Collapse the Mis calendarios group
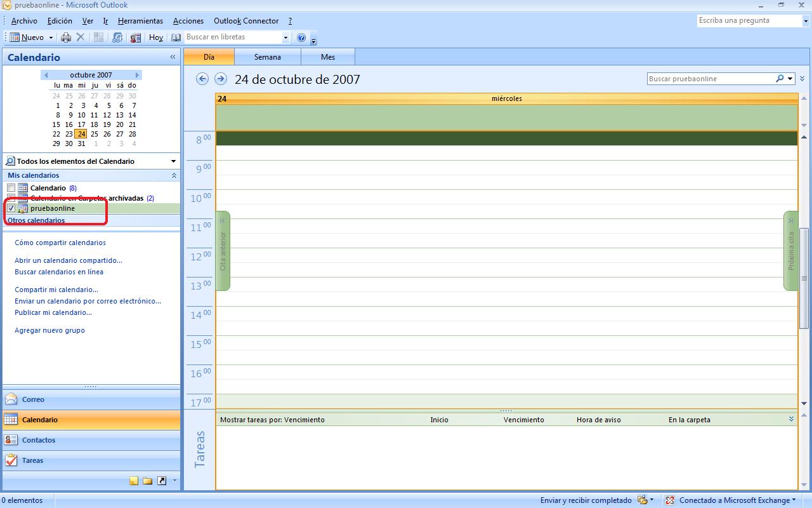This screenshot has width=812, height=508. 174,175
